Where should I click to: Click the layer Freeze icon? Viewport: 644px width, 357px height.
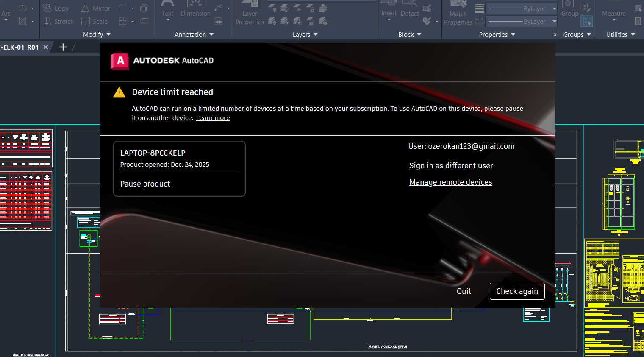tap(297, 8)
